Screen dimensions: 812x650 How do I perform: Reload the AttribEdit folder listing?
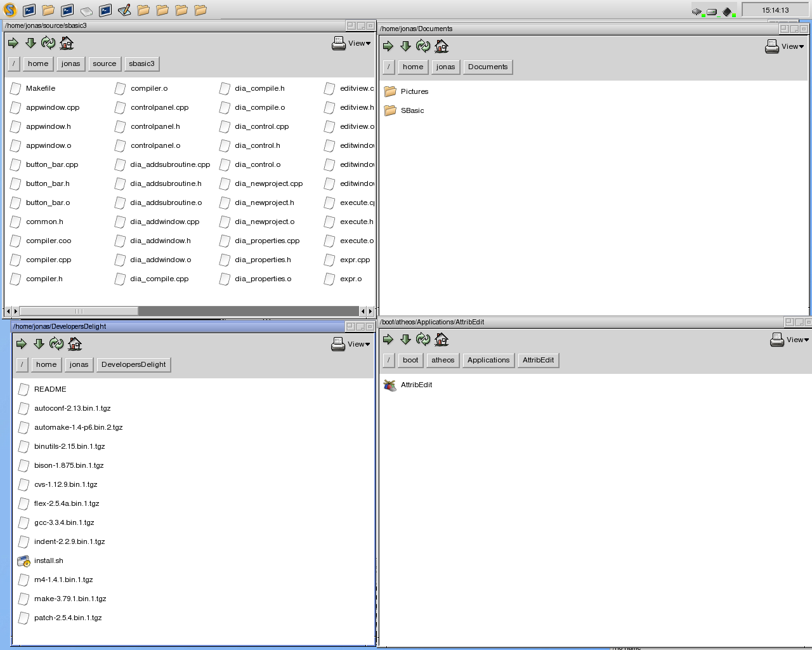[423, 340]
